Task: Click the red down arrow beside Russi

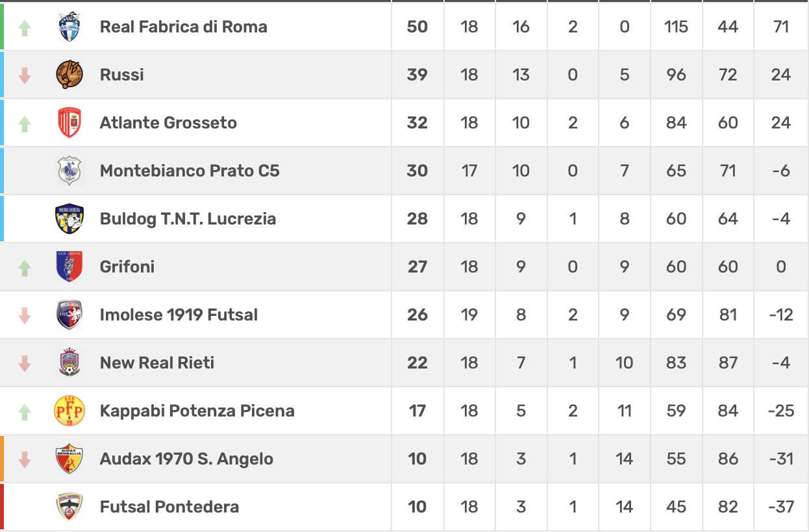Action: pos(25,75)
